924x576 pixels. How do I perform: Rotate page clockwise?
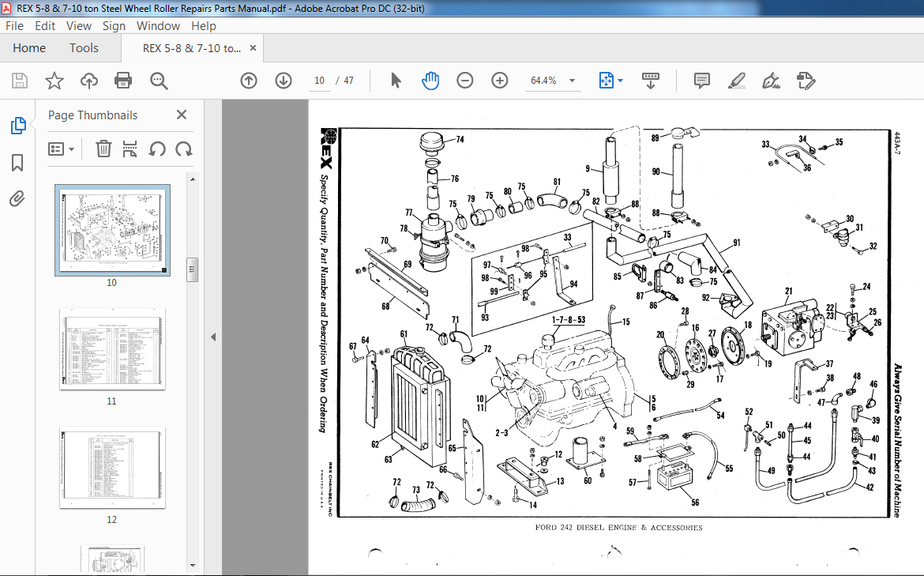click(x=184, y=149)
